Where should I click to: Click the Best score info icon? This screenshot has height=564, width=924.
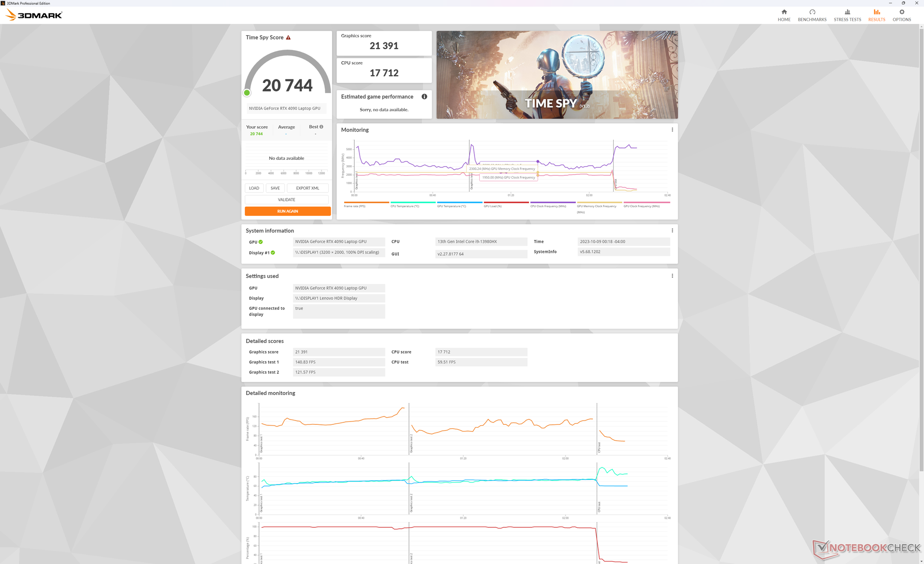coord(321,127)
